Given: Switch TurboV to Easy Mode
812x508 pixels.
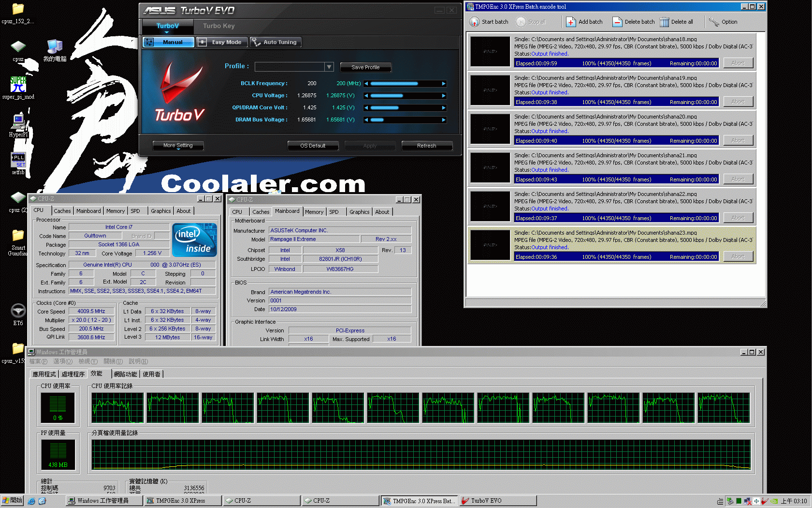Looking at the screenshot, I should [222, 42].
